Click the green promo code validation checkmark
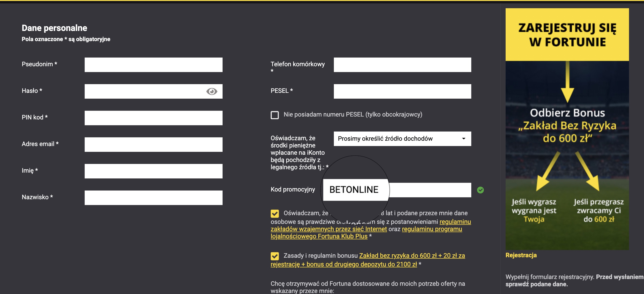Screen dimensions: 644x294 [x=480, y=190]
